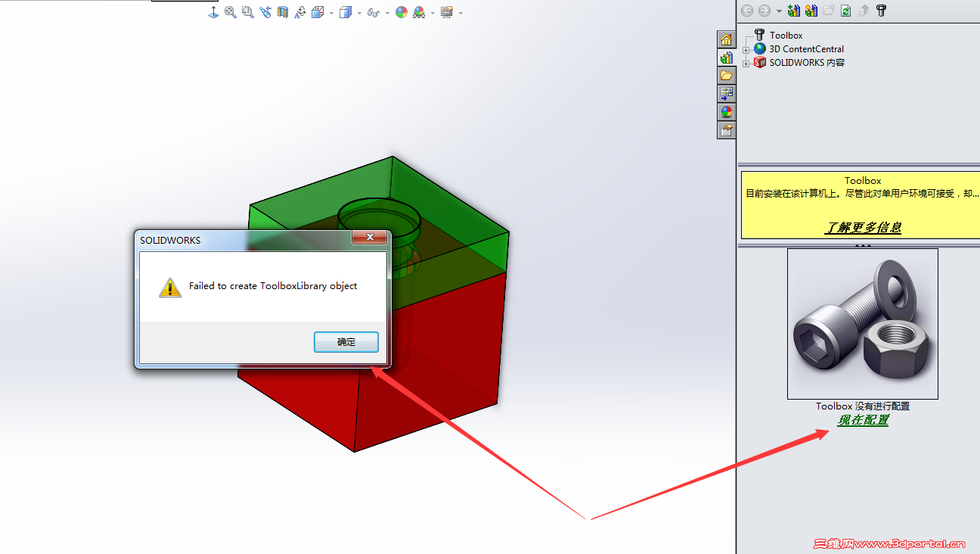Screen dimensions: 980x554
Task: Expand the Apply Scene dropdown arrow
Action: (x=433, y=13)
